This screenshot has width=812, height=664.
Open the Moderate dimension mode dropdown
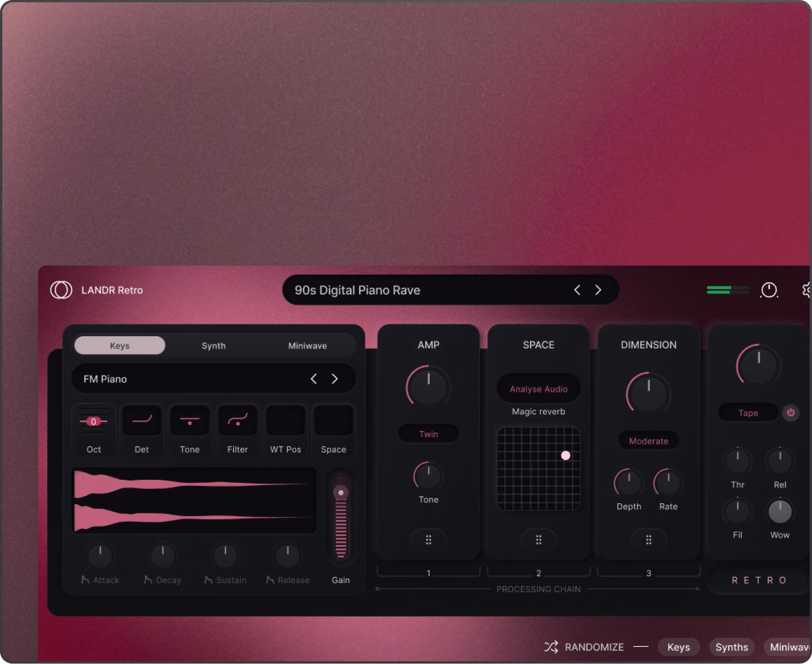(649, 441)
